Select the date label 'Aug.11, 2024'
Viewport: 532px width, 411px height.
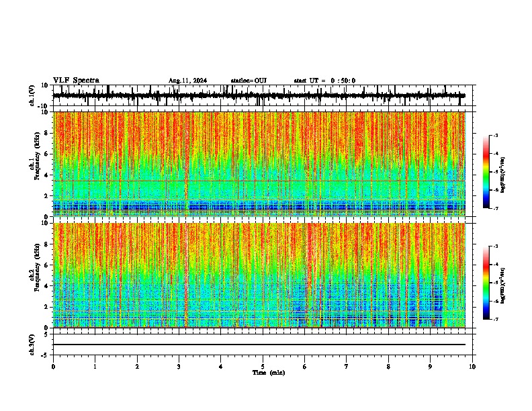(x=187, y=81)
